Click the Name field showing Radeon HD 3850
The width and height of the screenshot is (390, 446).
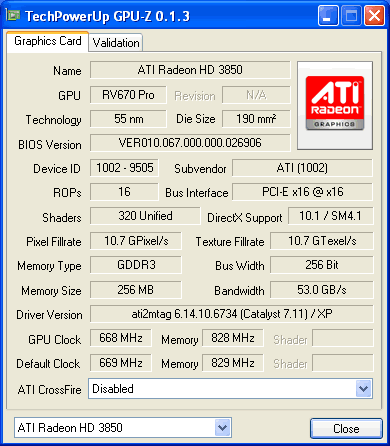point(190,70)
